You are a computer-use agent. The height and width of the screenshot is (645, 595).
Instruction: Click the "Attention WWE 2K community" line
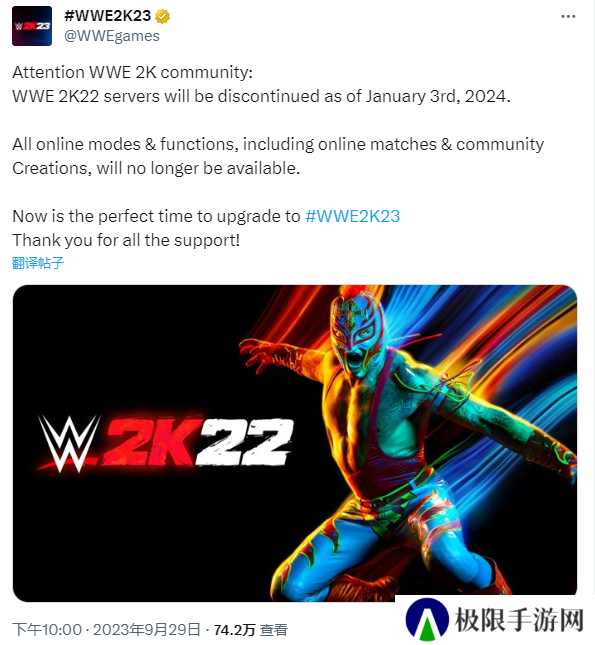tap(132, 72)
